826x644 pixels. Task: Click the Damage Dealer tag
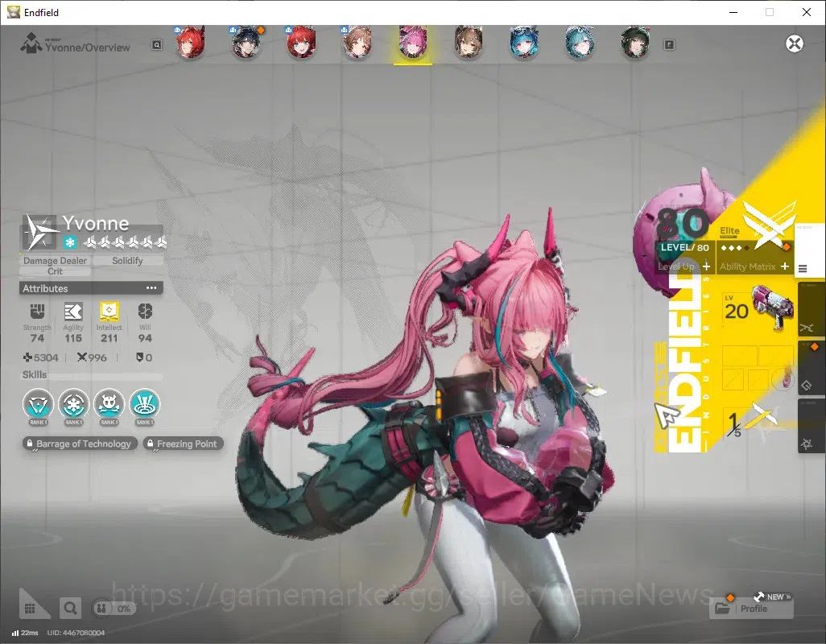point(55,261)
